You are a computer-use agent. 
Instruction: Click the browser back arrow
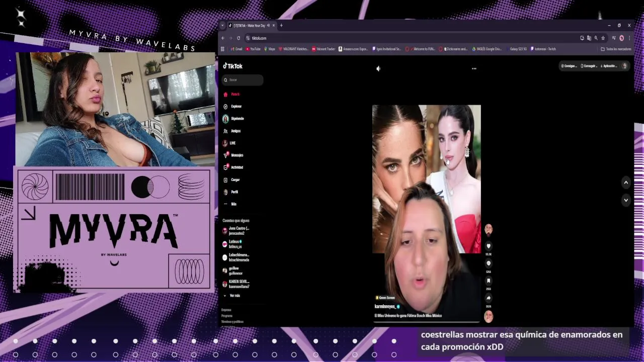[x=223, y=38]
